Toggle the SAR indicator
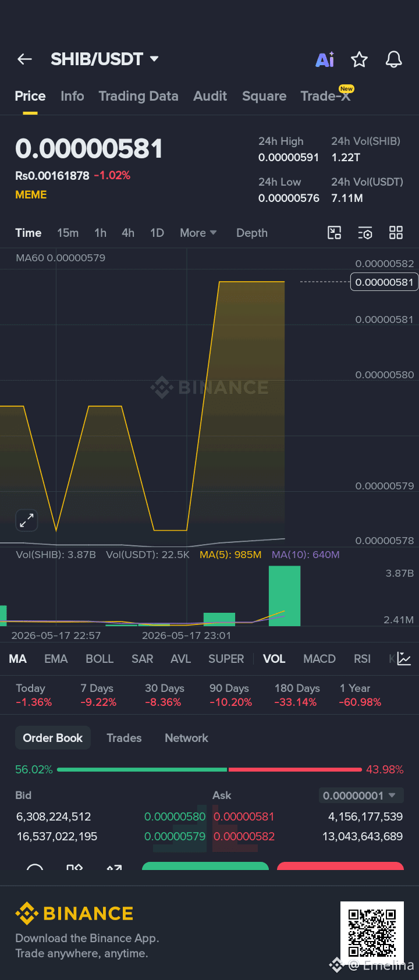 143,659
